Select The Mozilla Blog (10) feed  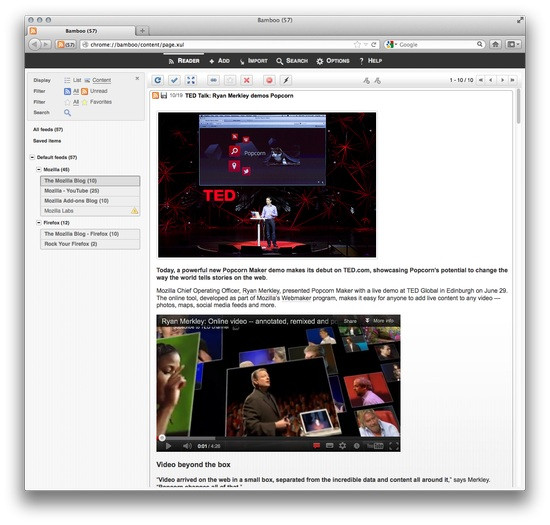90,181
